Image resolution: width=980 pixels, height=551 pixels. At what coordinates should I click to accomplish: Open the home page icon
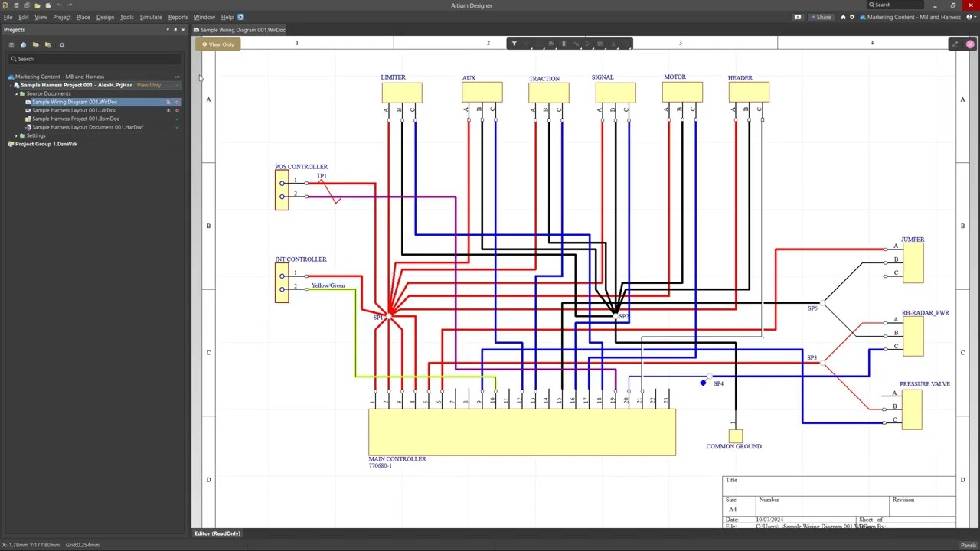(843, 17)
